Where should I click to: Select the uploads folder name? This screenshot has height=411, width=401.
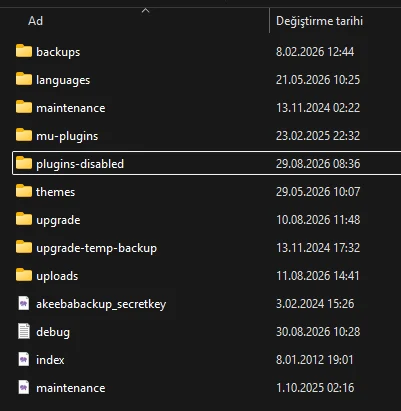pos(57,276)
